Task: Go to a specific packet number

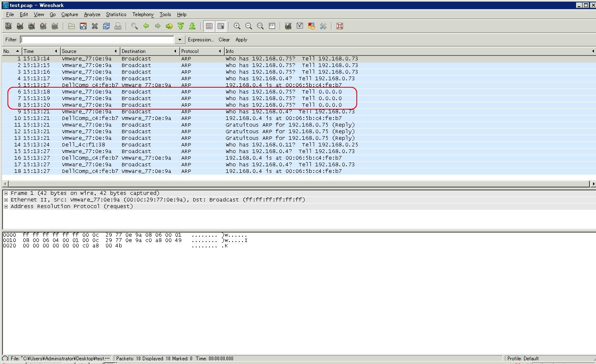Action: point(169,26)
